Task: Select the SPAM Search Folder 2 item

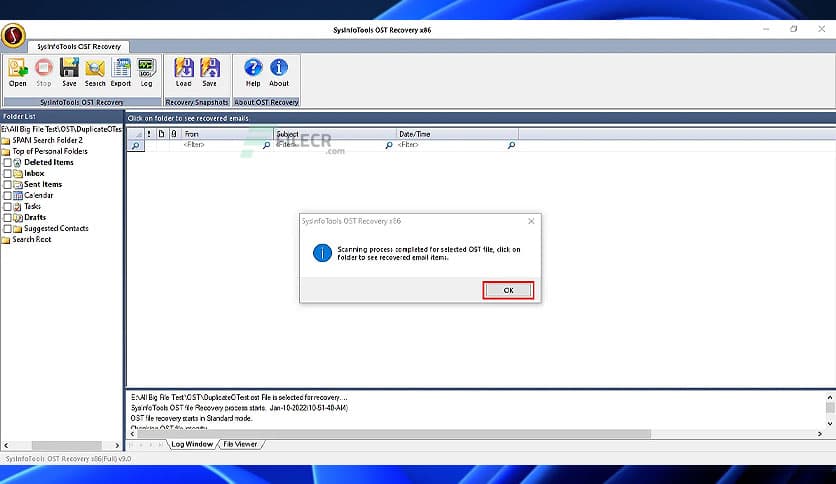Action: [47, 140]
